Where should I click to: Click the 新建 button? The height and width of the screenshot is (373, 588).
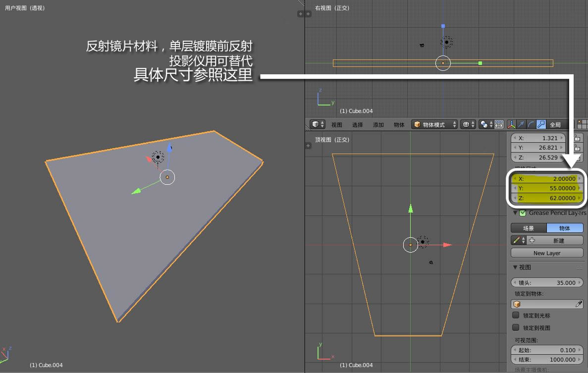click(555, 240)
